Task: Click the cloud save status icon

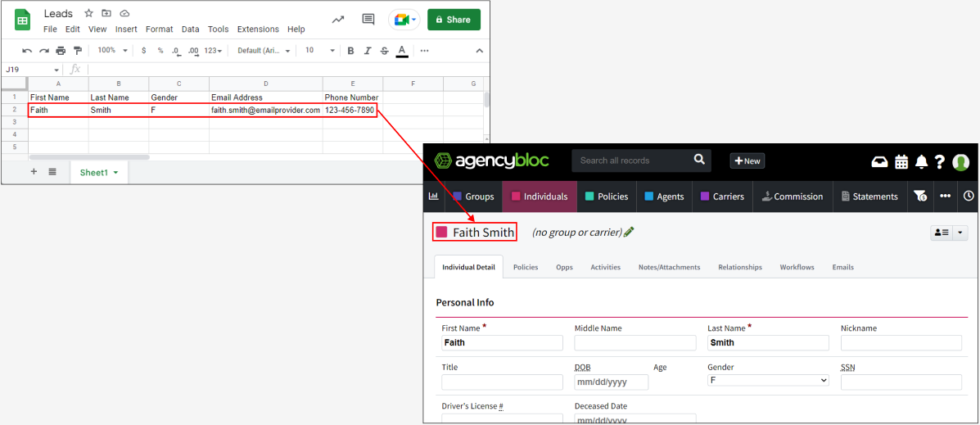Action: coord(124,13)
